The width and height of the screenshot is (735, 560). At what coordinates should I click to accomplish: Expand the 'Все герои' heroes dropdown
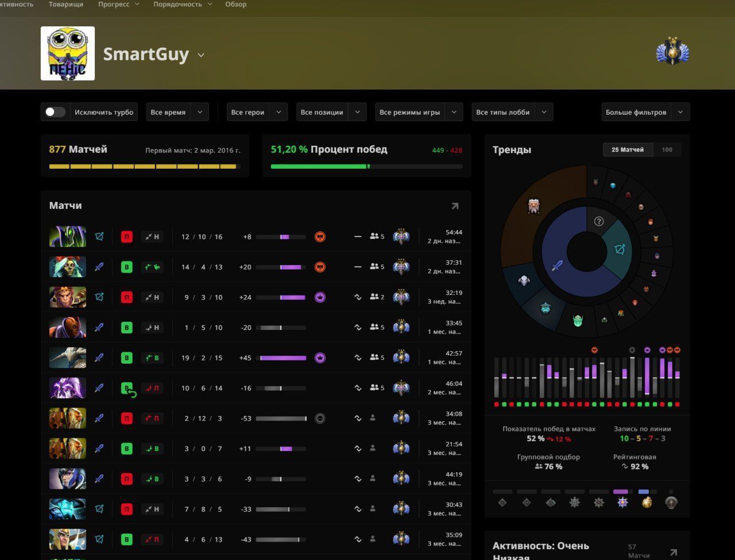(x=257, y=112)
